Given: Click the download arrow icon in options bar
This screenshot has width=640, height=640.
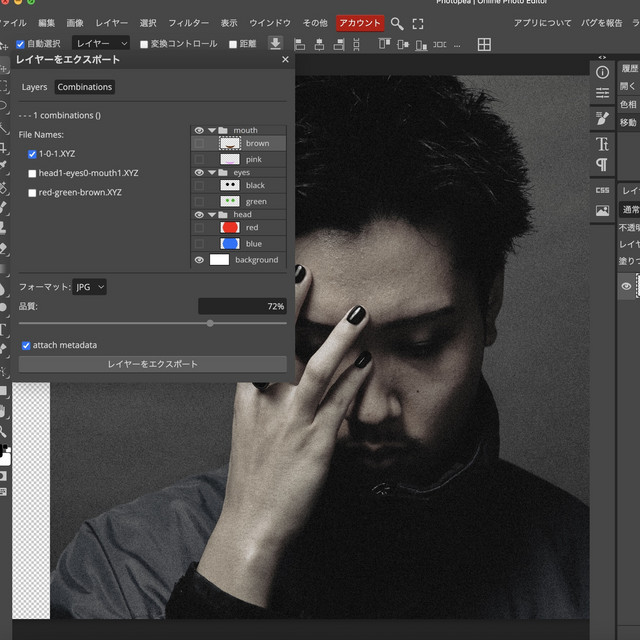Looking at the screenshot, I should point(276,44).
